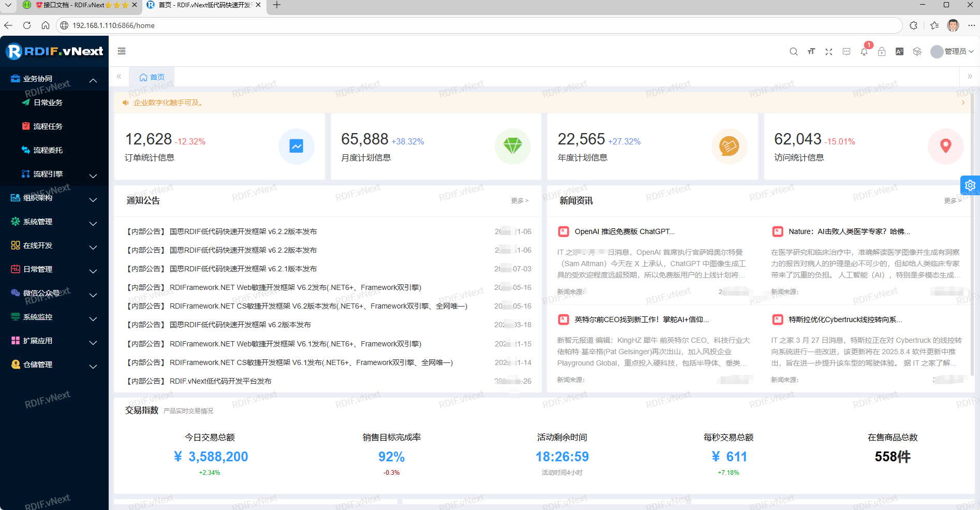The height and width of the screenshot is (510, 980).
Task: Switch to the 首页 tab
Action: coord(152,77)
